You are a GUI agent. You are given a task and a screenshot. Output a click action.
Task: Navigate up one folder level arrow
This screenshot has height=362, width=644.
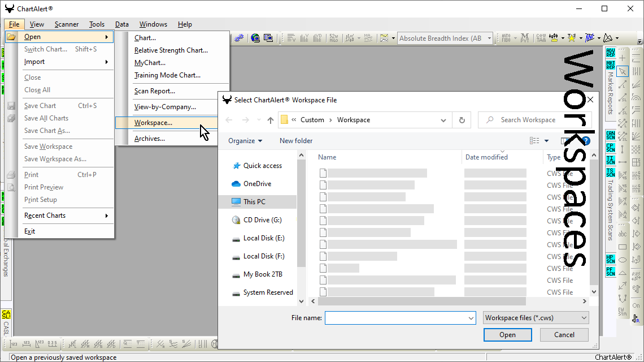pos(270,120)
